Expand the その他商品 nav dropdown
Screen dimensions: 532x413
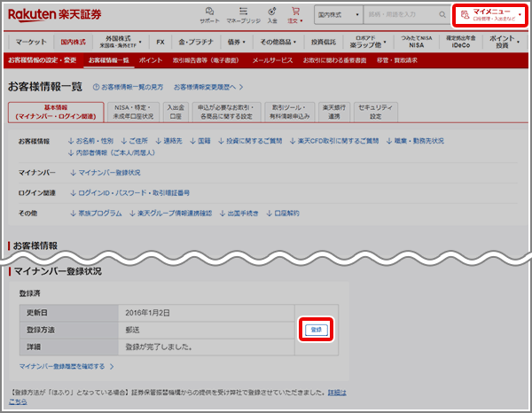click(x=278, y=42)
